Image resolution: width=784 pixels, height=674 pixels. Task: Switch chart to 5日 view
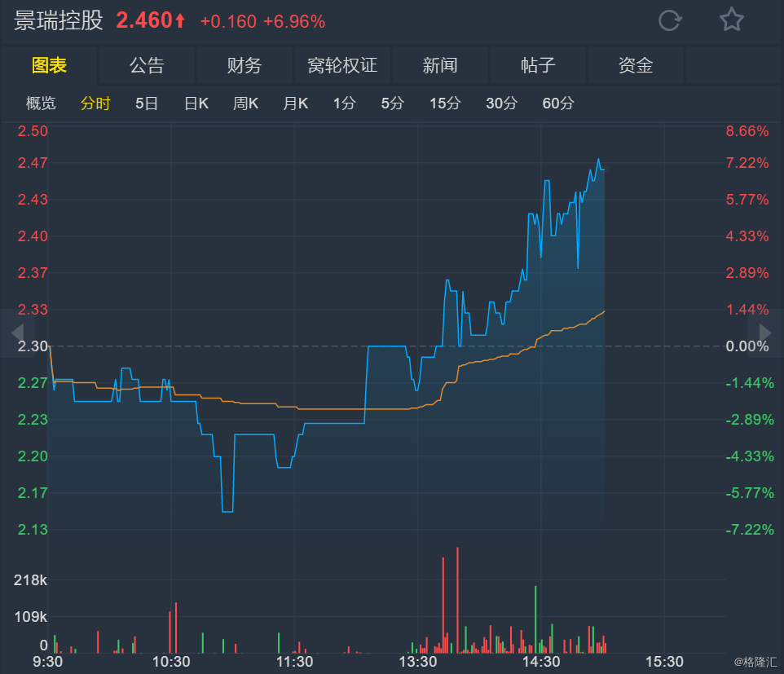click(147, 104)
